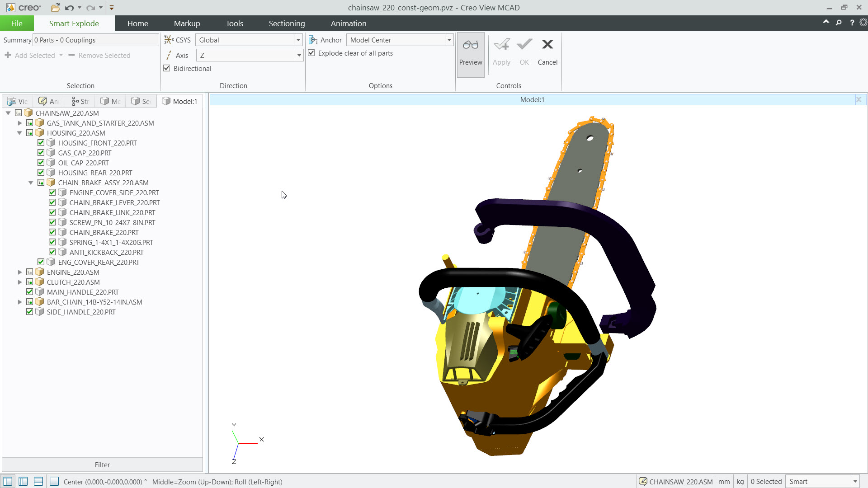Switch to the Animation ribbon tab
This screenshot has height=488, width=868.
(348, 23)
